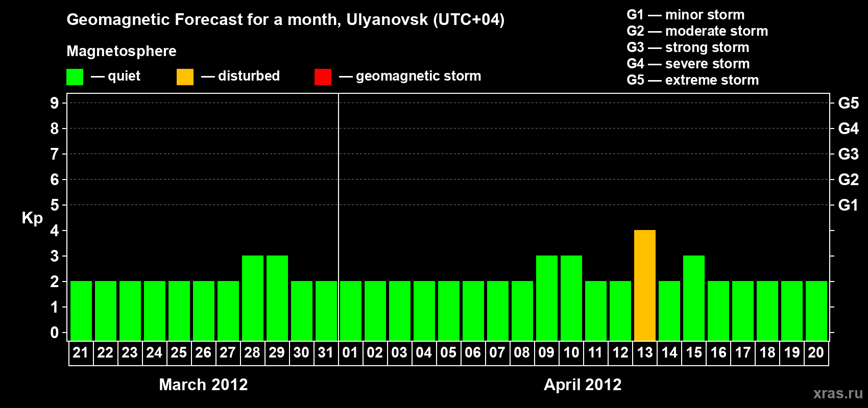Viewport: 868px width, 408px height.
Task: Click the 'G2 — moderate storm' legend line
Action: [697, 31]
